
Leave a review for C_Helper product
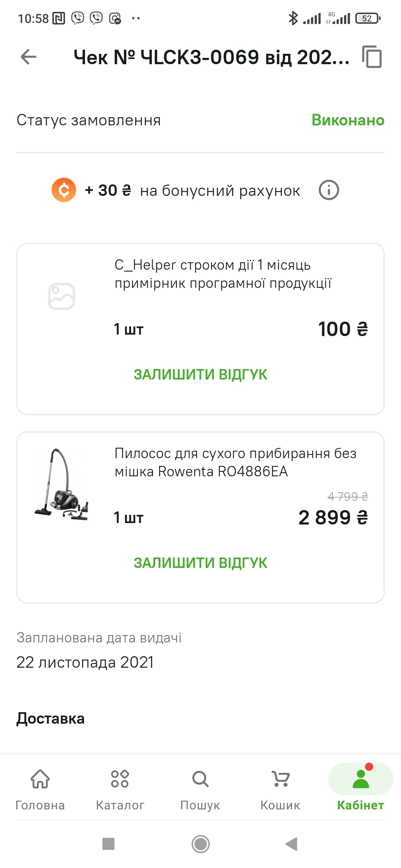200,374
